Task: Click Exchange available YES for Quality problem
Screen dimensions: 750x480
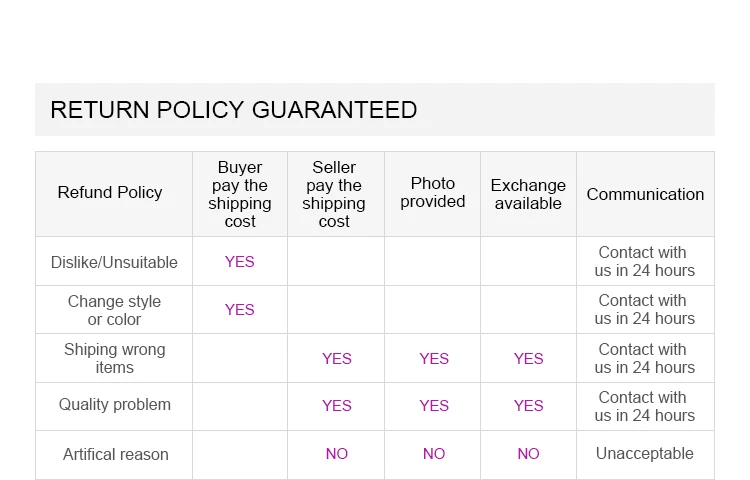Action: pyautogui.click(x=529, y=406)
